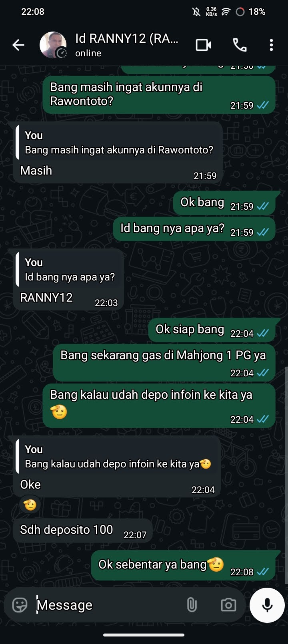Tap quoted reply above 'Masih' message
Screen dimensions: 288x644
click(x=118, y=143)
